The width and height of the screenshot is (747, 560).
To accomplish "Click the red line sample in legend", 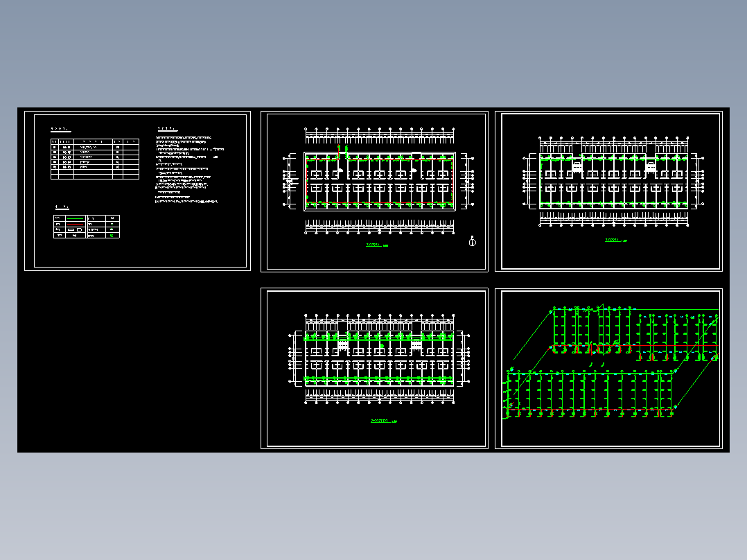I will pos(76,224).
